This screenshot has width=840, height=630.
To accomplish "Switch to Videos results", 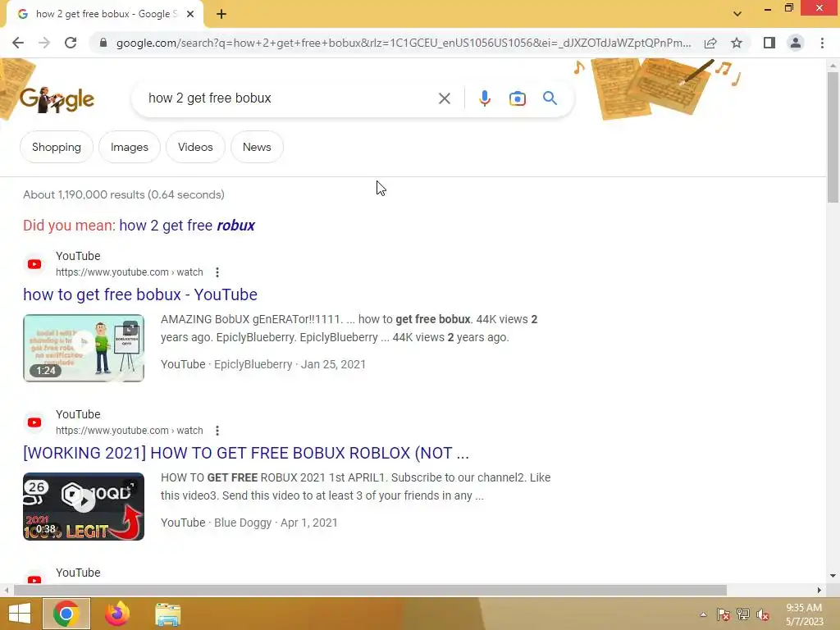I will [x=195, y=147].
